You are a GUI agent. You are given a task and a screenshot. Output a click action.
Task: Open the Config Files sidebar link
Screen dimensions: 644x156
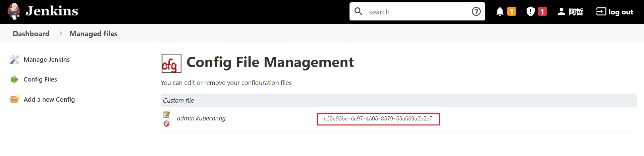point(40,80)
